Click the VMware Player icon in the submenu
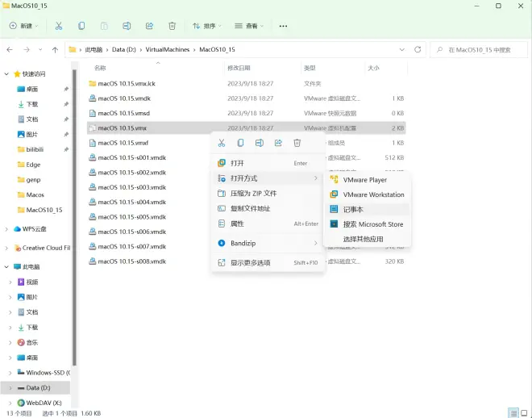This screenshot has width=532, height=418. coord(334,180)
